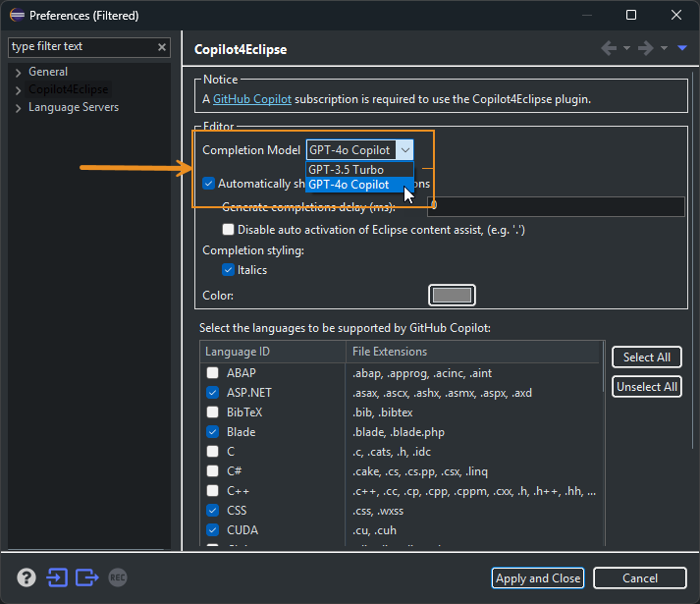This screenshot has height=604, width=700.
Task: Open the forward history dropdown arrow
Action: [x=665, y=48]
